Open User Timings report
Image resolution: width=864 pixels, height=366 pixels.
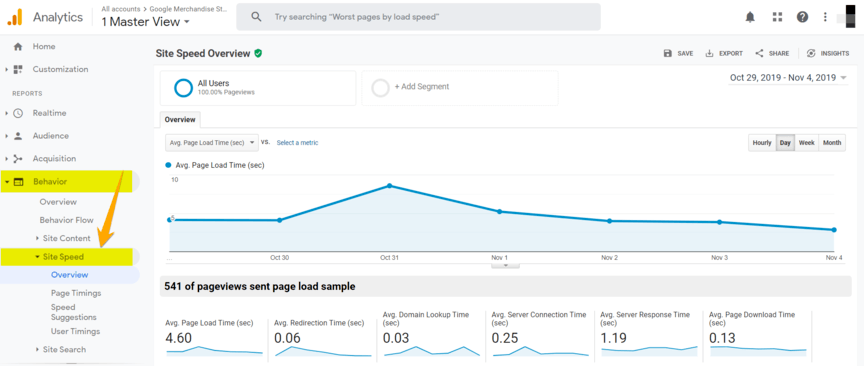pyautogui.click(x=75, y=331)
